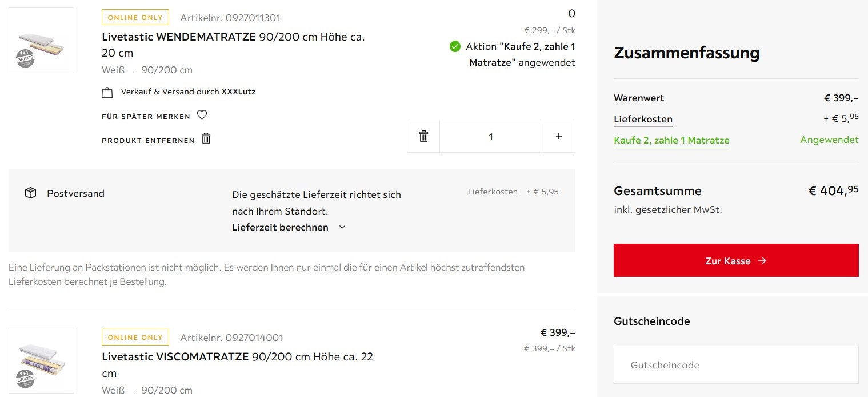Click the Wendematratze product thumbnail
Image resolution: width=868 pixels, height=397 pixels.
(x=41, y=40)
